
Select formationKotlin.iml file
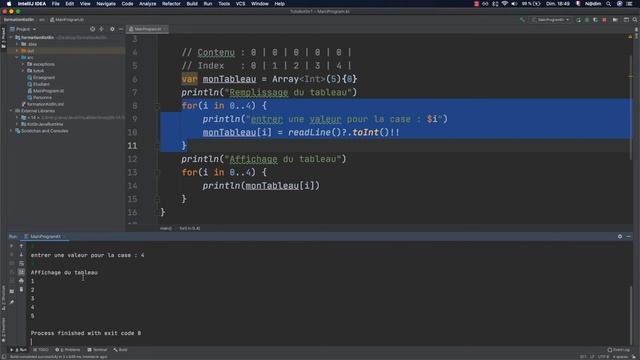click(43, 104)
